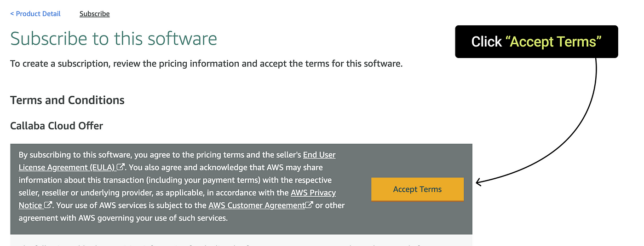Click the Callaba Cloud Offer heading
Screen dimensions: 644x246
57,125
